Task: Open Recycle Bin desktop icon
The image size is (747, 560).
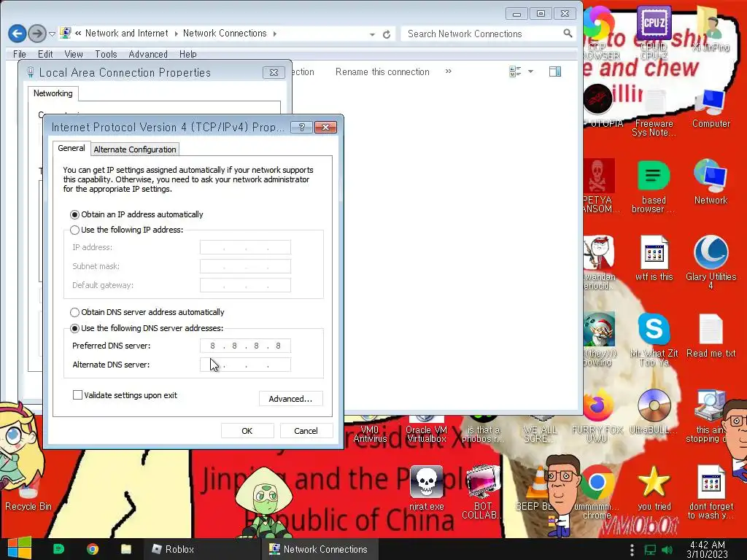Action: 28,491
